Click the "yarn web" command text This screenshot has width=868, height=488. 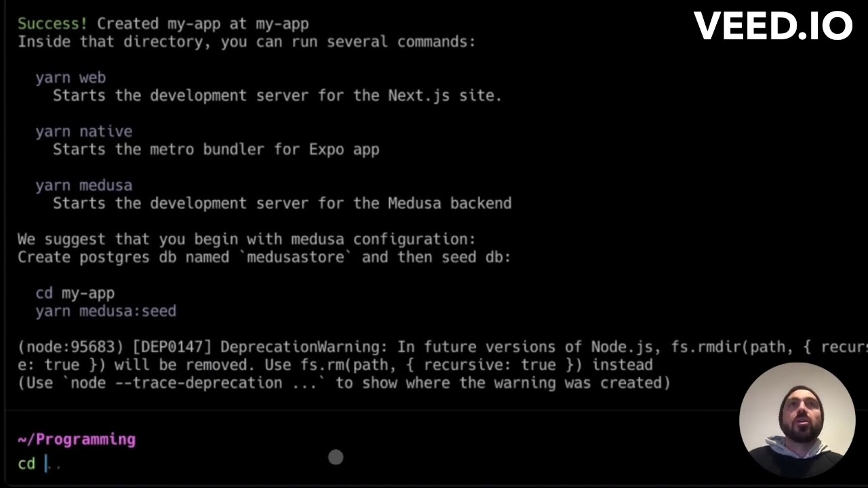coord(71,78)
